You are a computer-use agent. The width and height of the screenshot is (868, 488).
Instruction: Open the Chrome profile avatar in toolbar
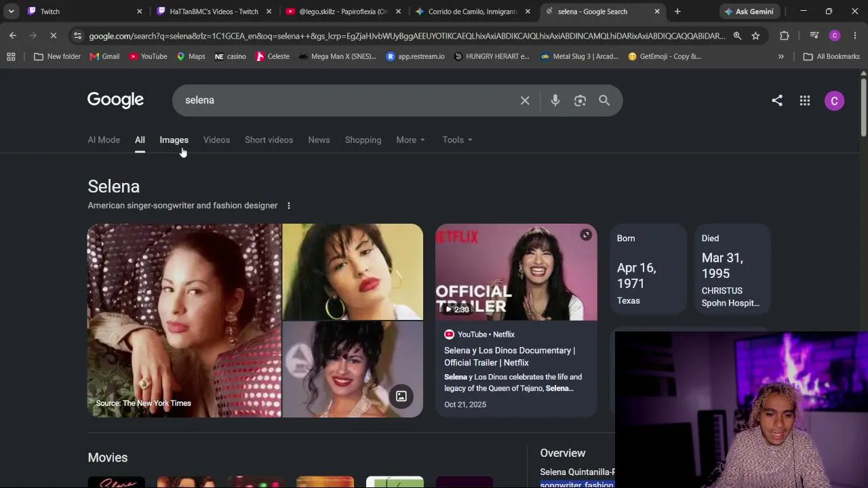point(835,36)
